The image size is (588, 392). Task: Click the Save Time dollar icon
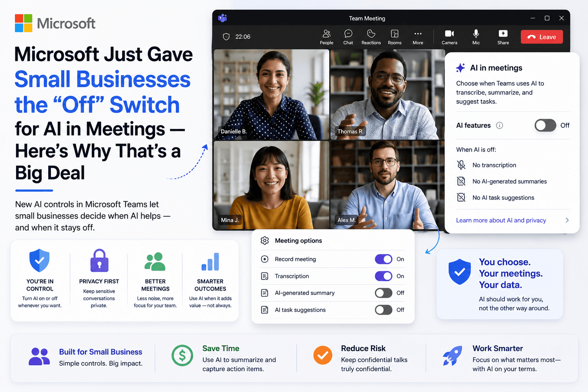coord(182,355)
